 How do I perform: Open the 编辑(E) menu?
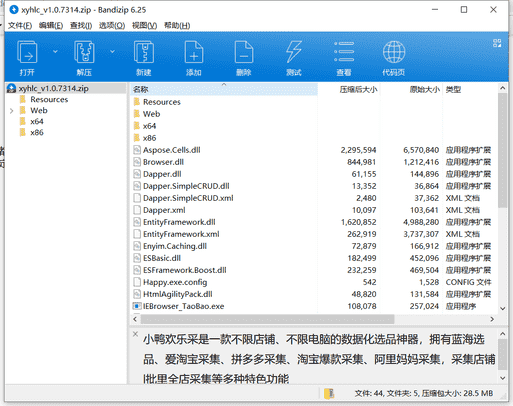pos(51,26)
